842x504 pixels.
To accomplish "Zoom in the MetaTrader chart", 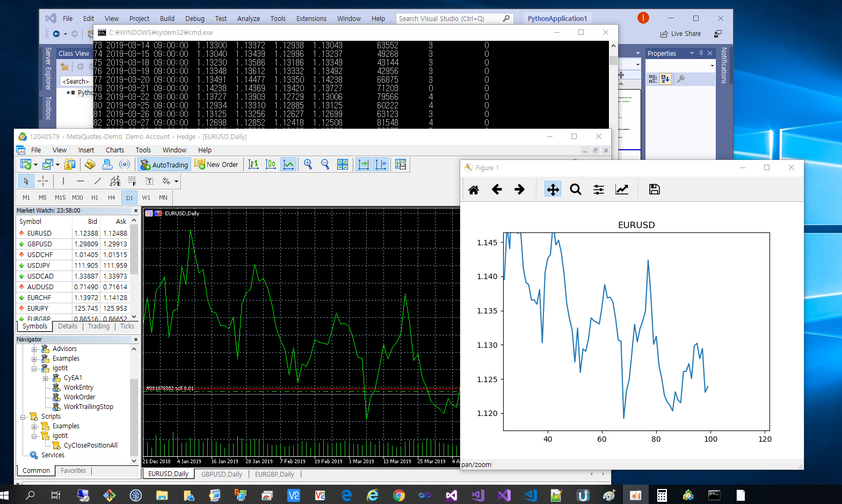I will tap(308, 164).
